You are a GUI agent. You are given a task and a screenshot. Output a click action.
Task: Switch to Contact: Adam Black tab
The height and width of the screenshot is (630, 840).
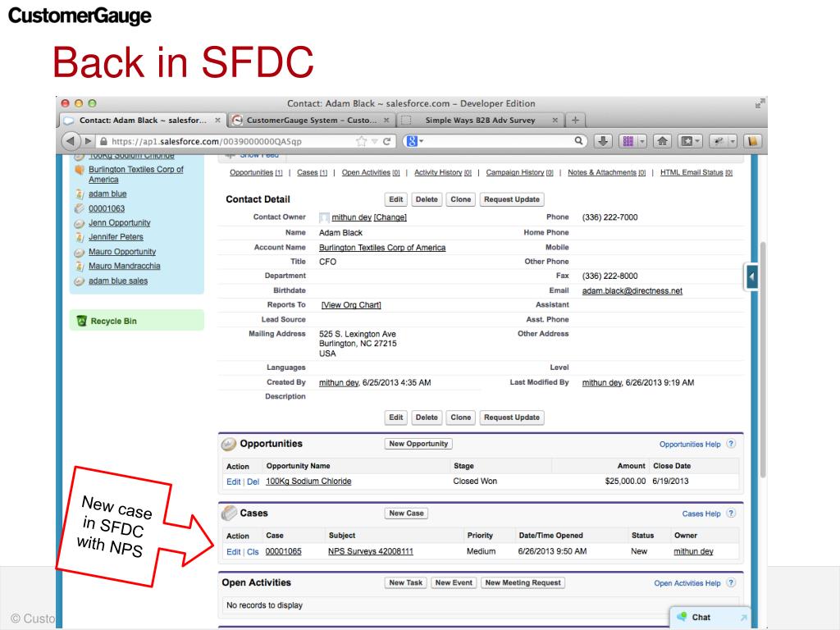coord(143,120)
